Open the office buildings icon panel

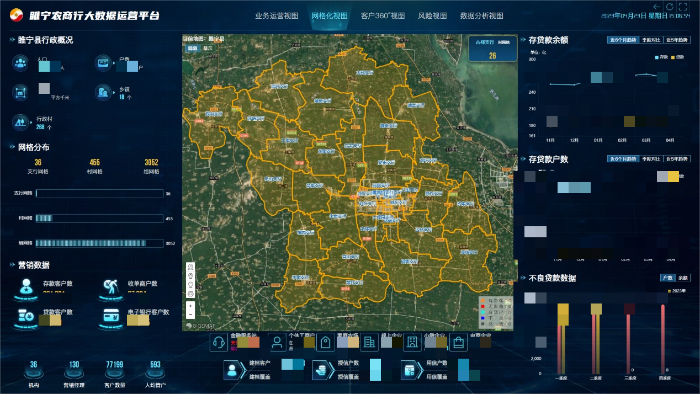point(369,343)
